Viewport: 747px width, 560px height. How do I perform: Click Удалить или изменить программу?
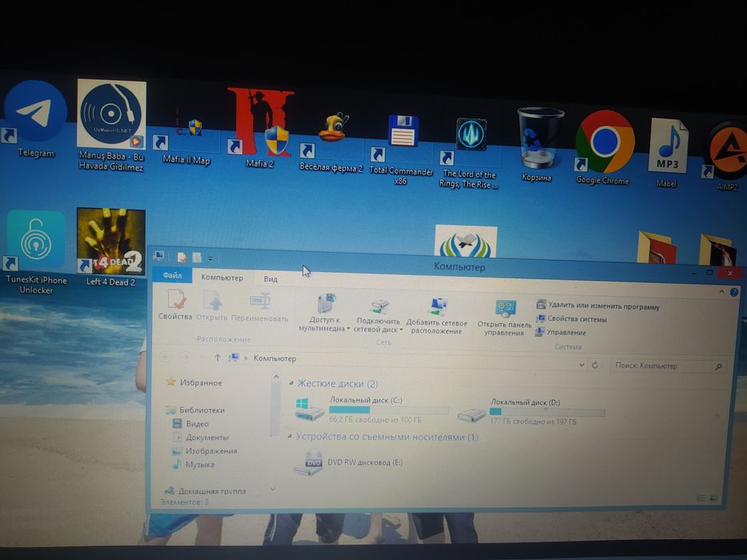tap(598, 306)
